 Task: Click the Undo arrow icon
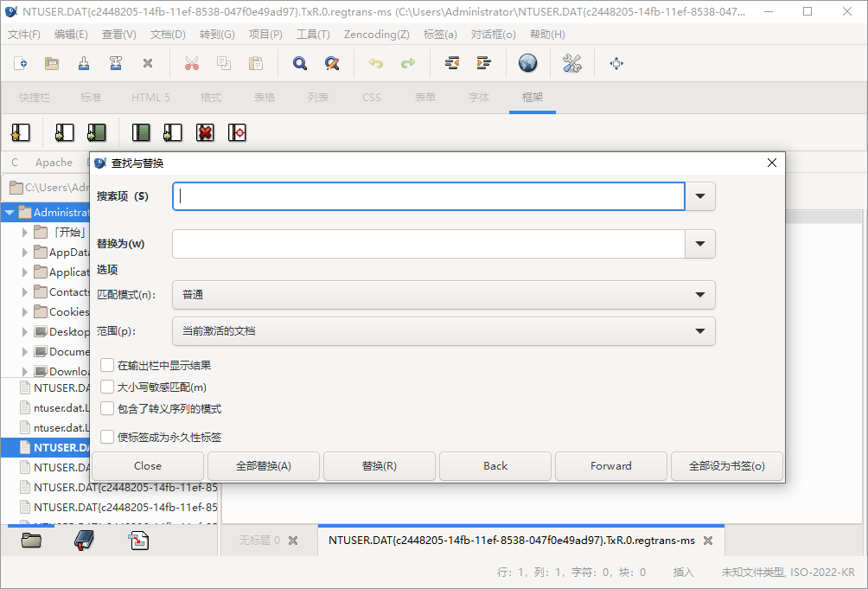[376, 63]
